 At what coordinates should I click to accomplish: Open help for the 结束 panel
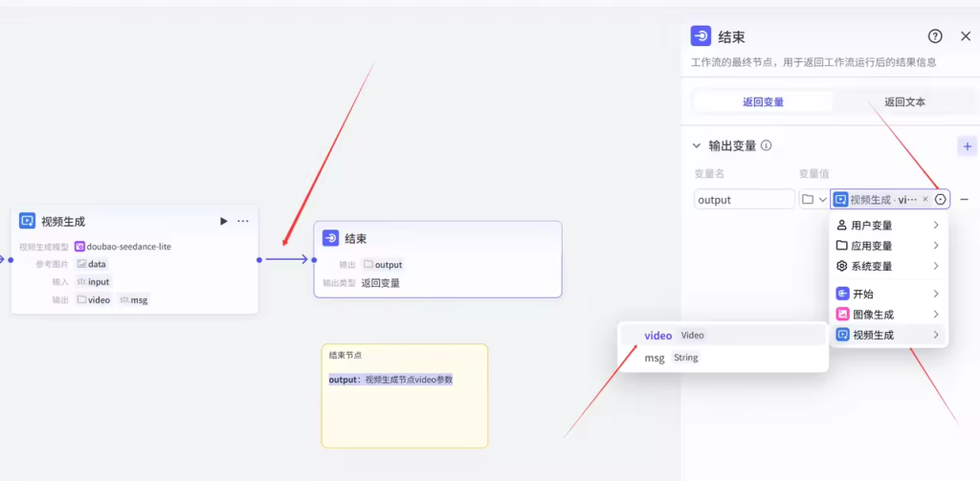point(935,36)
